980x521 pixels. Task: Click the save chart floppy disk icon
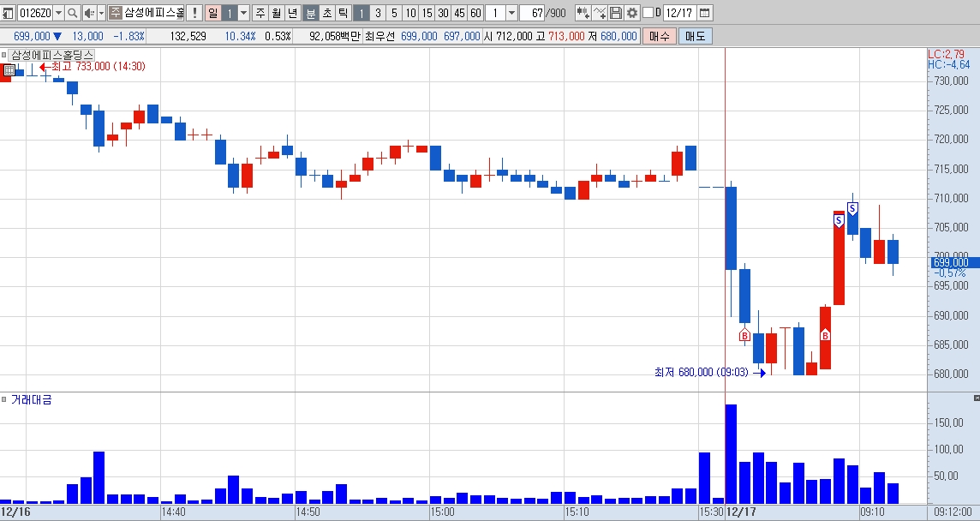[616, 13]
